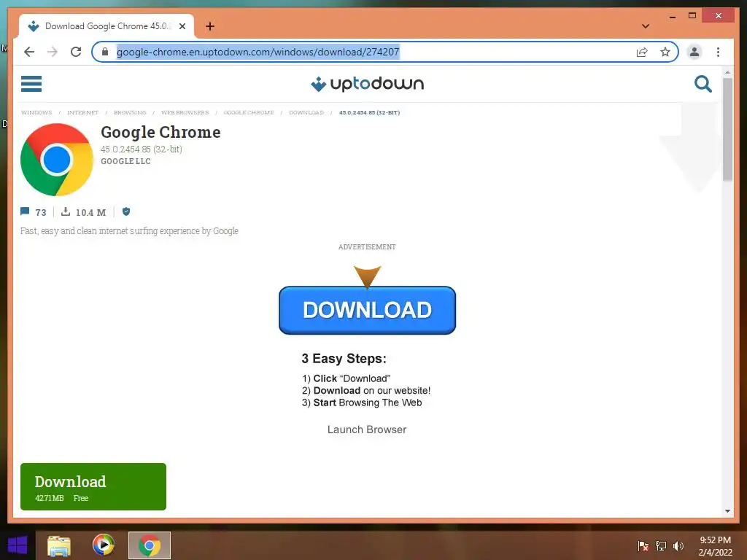
Task: Bookmark this page with the star icon
Action: point(665,52)
